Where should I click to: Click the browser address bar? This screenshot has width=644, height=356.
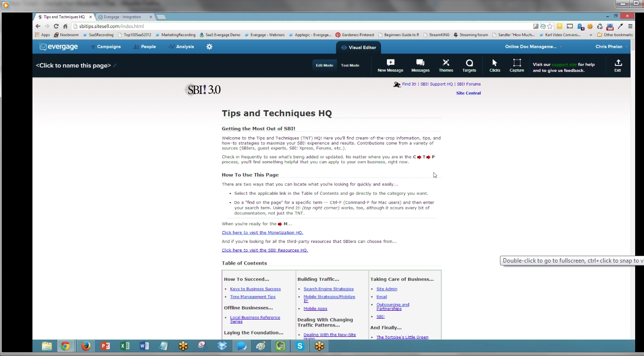coord(295,26)
